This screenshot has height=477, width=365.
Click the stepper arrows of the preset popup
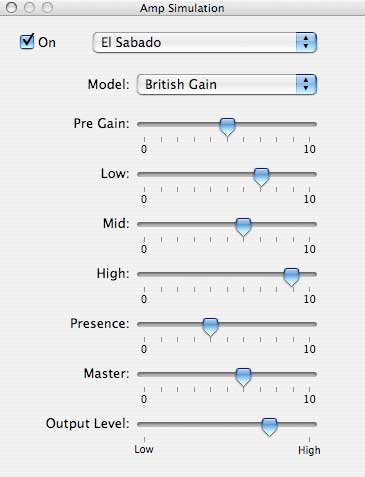pyautogui.click(x=306, y=42)
